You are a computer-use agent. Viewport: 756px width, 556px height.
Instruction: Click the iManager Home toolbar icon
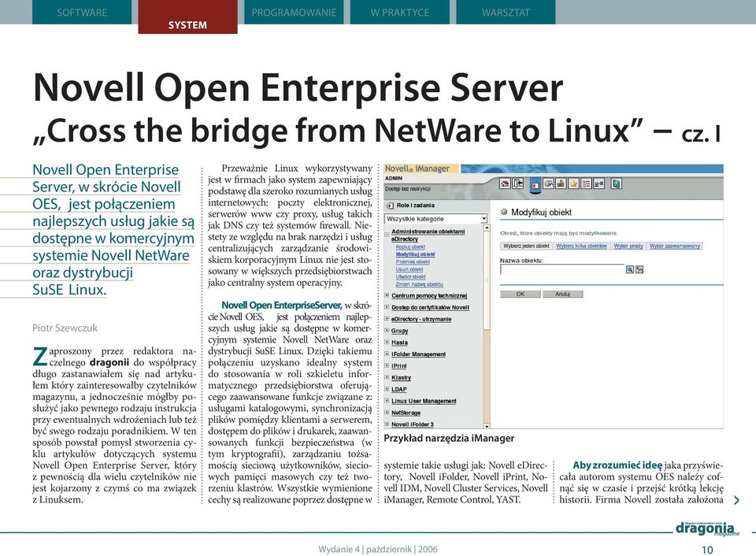(x=505, y=183)
